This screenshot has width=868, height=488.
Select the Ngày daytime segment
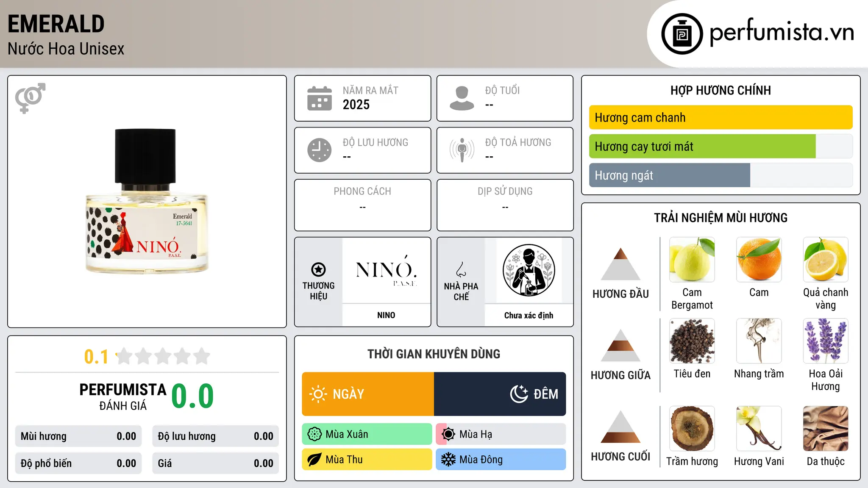(x=368, y=394)
